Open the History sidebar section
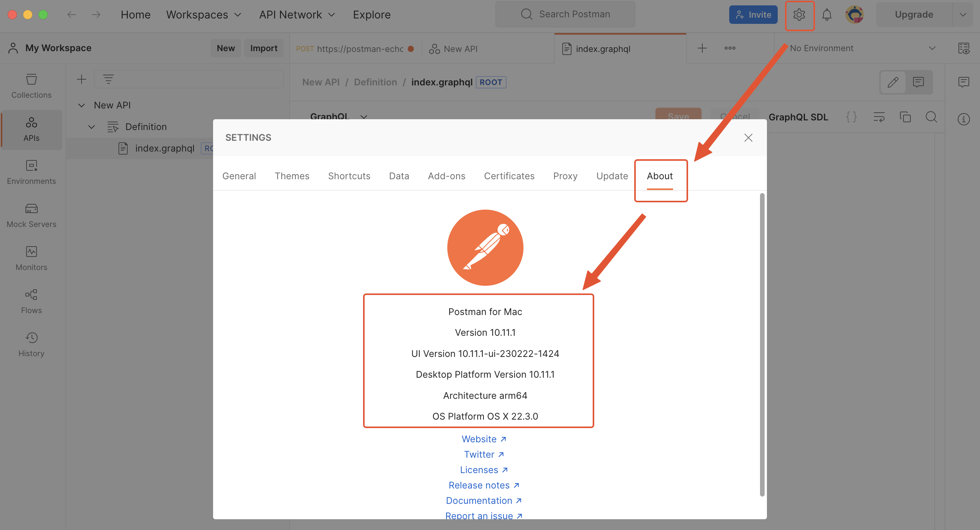This screenshot has width=980, height=530. [31, 345]
